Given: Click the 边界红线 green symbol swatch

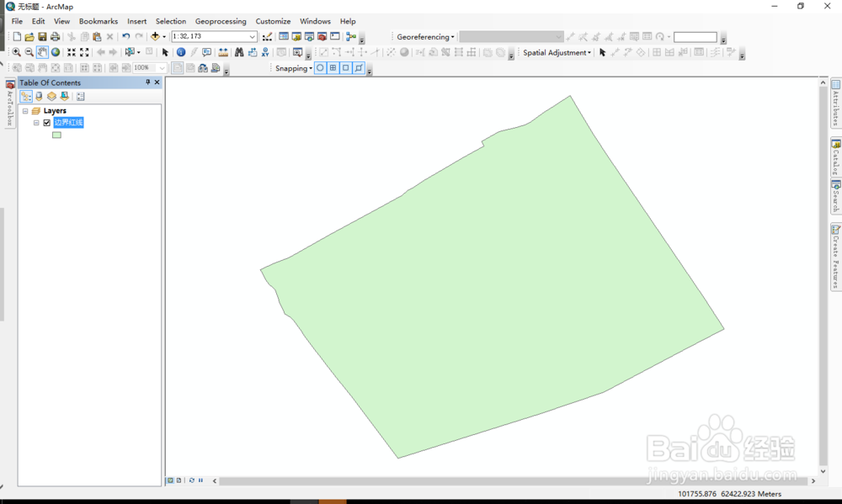Looking at the screenshot, I should pos(56,135).
